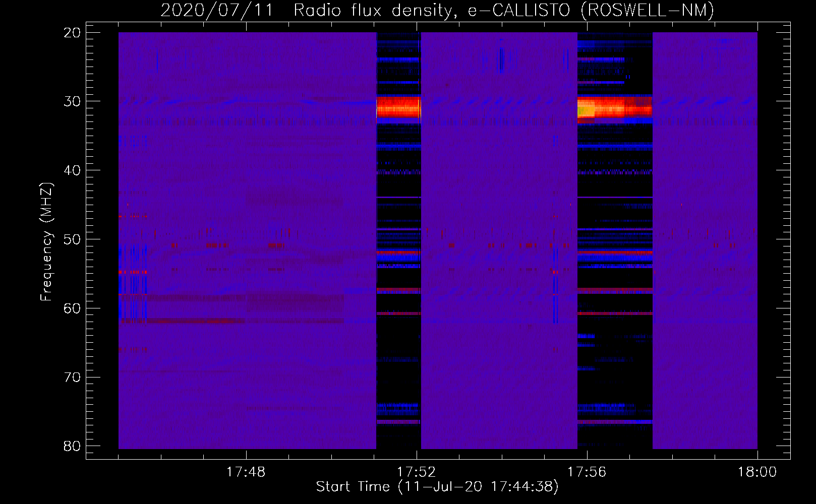The height and width of the screenshot is (504, 816).
Task: Click the 70 MHz frequency tick label
Action: (73, 377)
